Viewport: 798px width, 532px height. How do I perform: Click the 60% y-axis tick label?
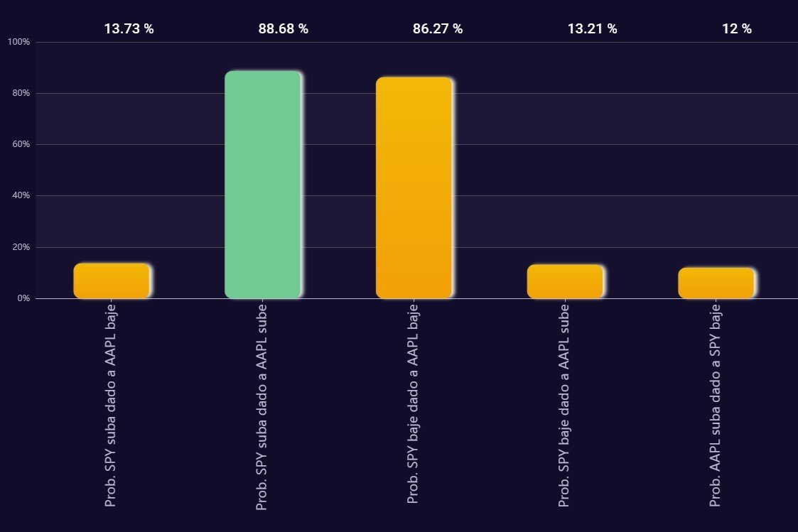tap(20, 144)
